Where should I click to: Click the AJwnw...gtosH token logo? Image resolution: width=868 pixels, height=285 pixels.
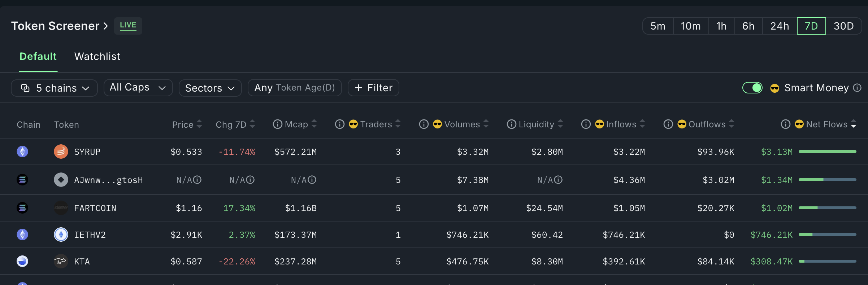tap(61, 180)
